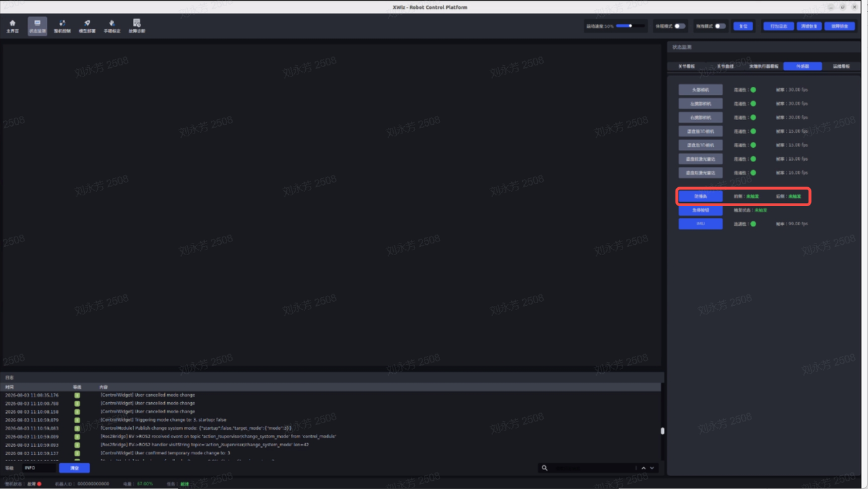Adjust the 运动速度 50% slider
The width and height of the screenshot is (868, 489).
point(630,26)
